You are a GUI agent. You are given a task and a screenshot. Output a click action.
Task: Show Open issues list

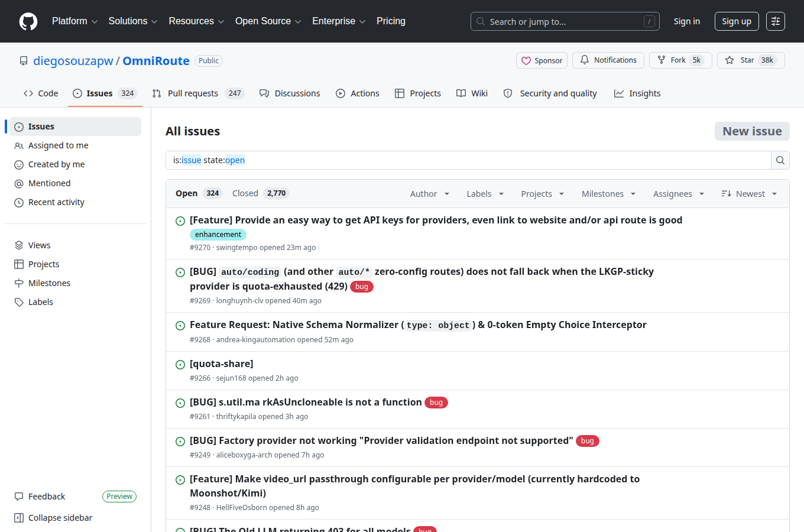199,193
